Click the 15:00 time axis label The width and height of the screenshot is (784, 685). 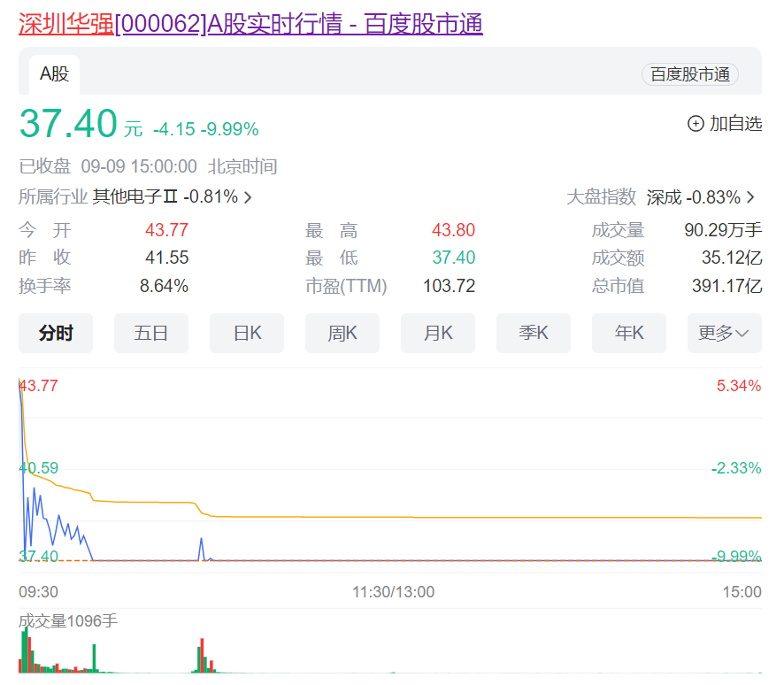742,592
